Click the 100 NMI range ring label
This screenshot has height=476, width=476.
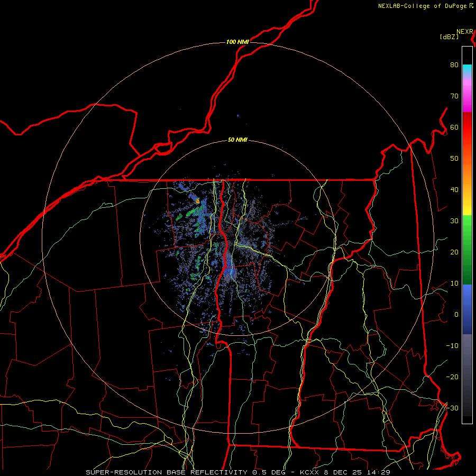pos(237,42)
